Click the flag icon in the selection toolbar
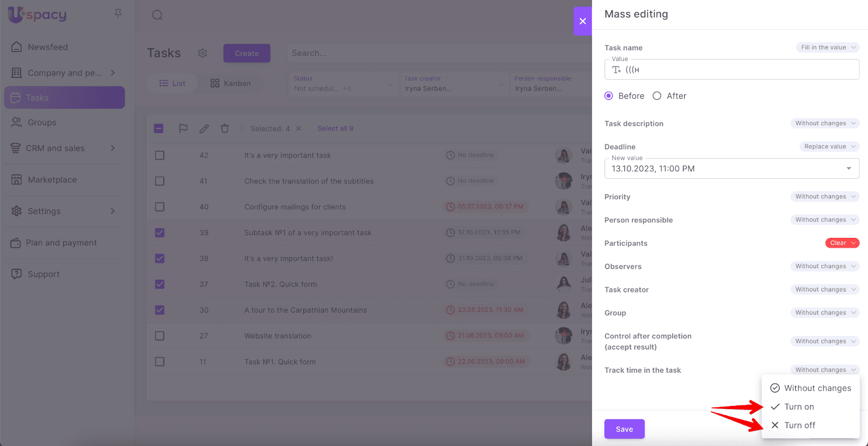This screenshot has width=868, height=446. point(183,128)
